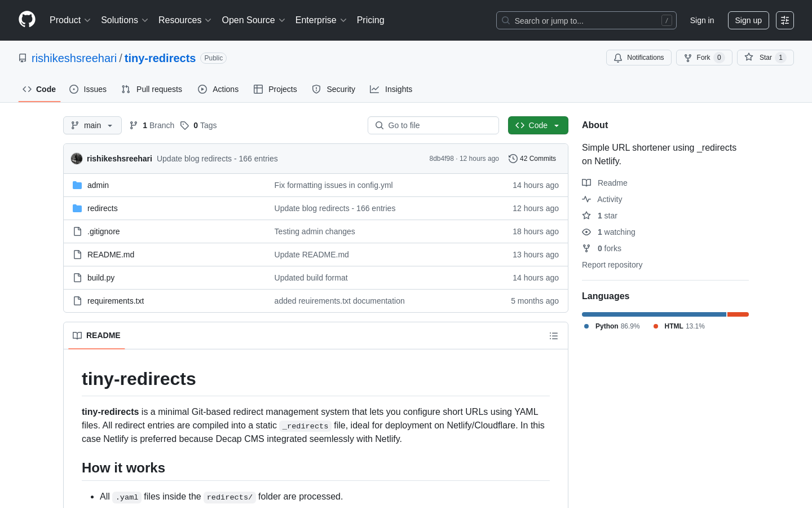Open the Pricing page link
This screenshot has height=508, width=812.
click(x=370, y=20)
